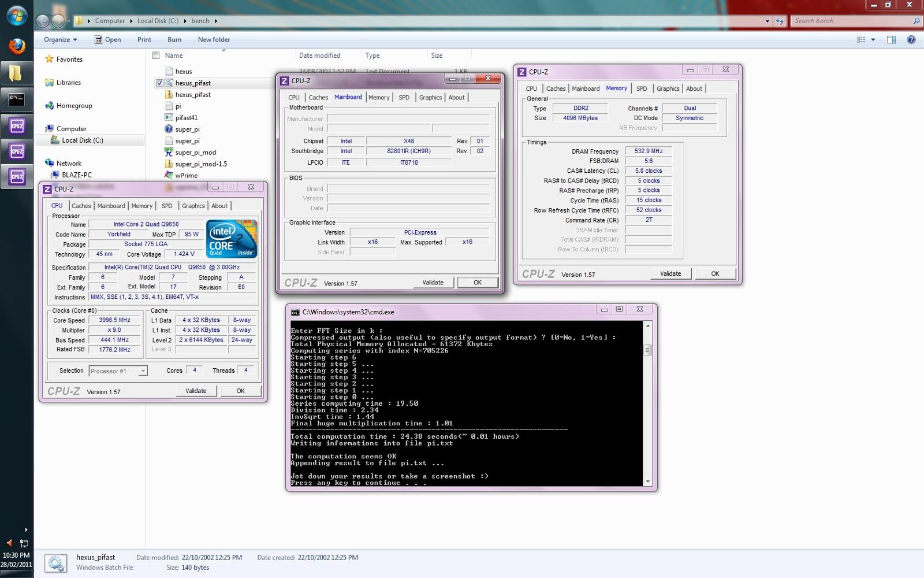Open the Organize dropdown menu

60,40
